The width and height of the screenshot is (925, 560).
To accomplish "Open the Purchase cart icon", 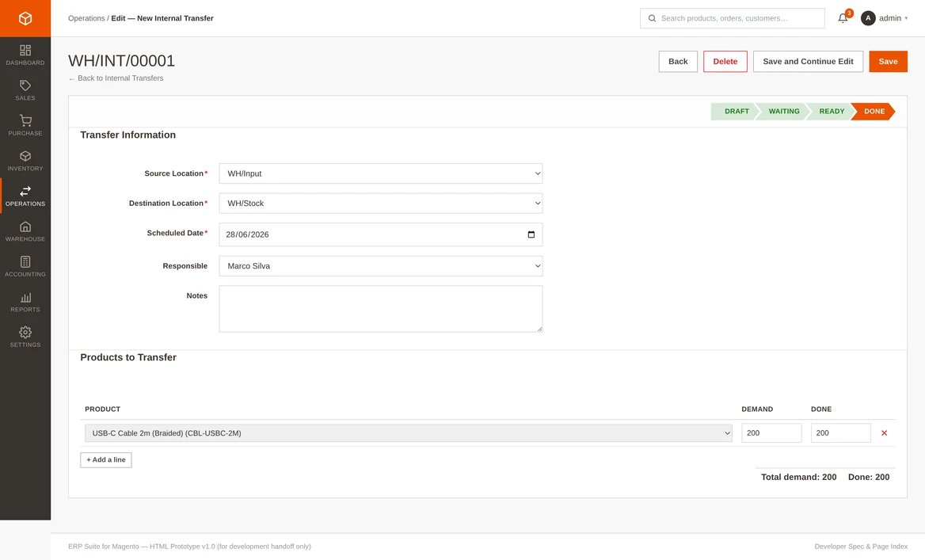I will (x=25, y=120).
